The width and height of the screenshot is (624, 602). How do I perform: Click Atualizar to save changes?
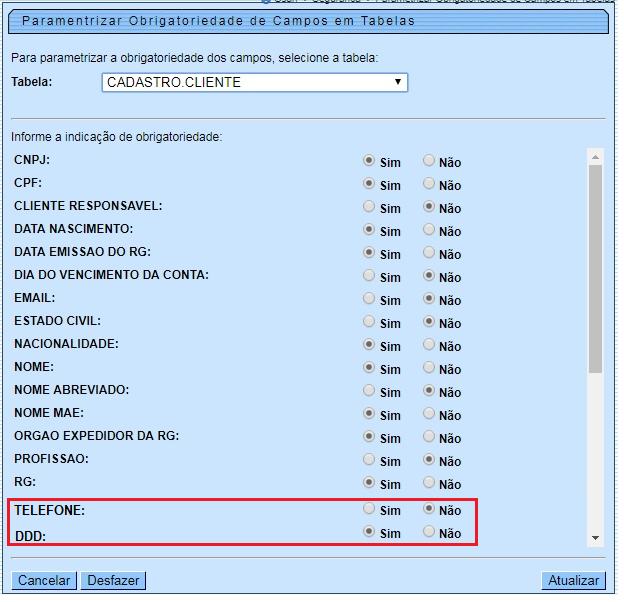click(x=573, y=581)
